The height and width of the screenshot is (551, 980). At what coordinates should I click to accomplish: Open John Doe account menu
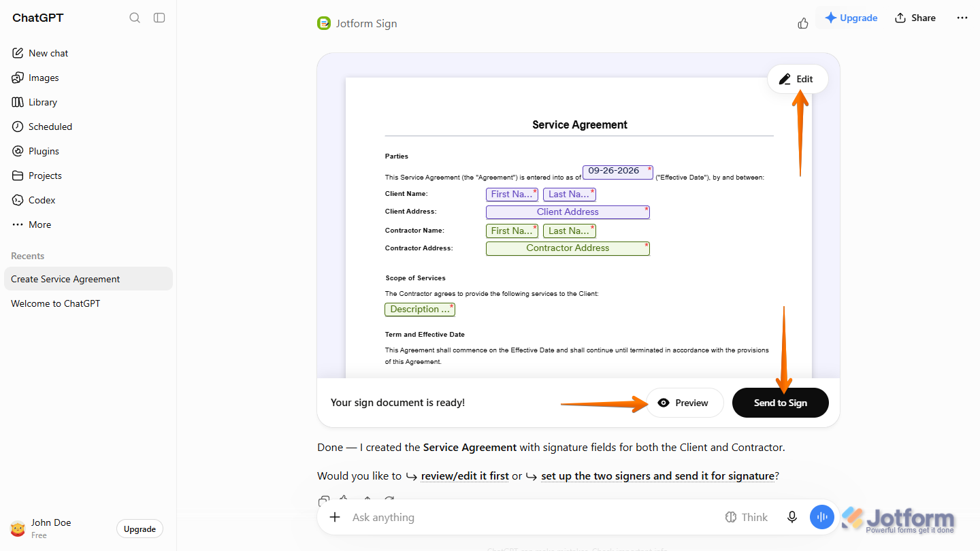pos(41,529)
